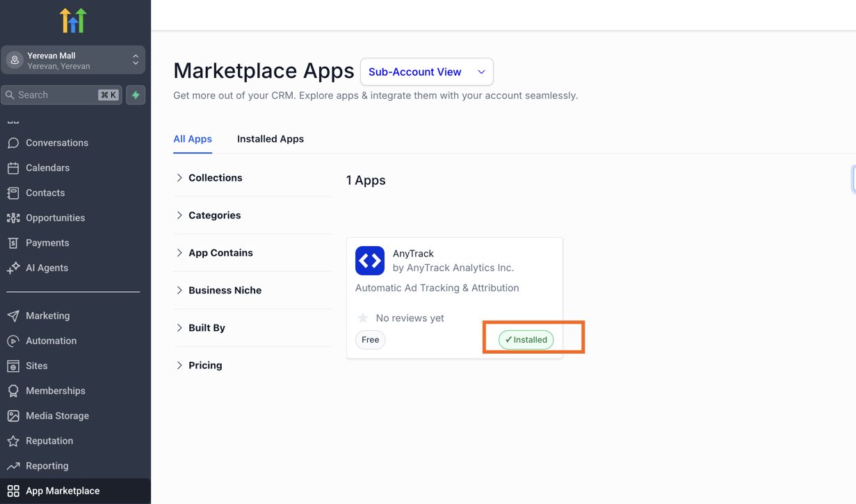Image resolution: width=856 pixels, height=504 pixels.
Task: Click the AI Agents sparkle icon
Action: pyautogui.click(x=13, y=268)
